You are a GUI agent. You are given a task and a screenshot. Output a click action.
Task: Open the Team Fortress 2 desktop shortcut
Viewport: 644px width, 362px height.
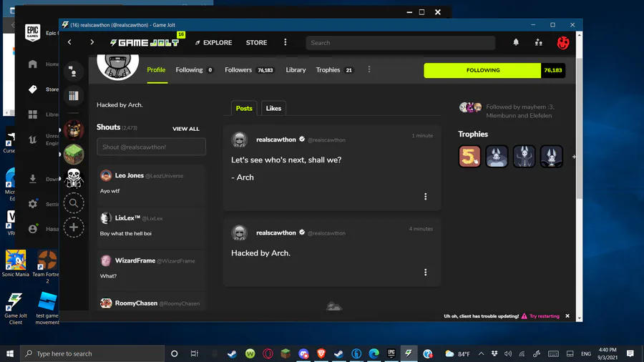click(47, 267)
